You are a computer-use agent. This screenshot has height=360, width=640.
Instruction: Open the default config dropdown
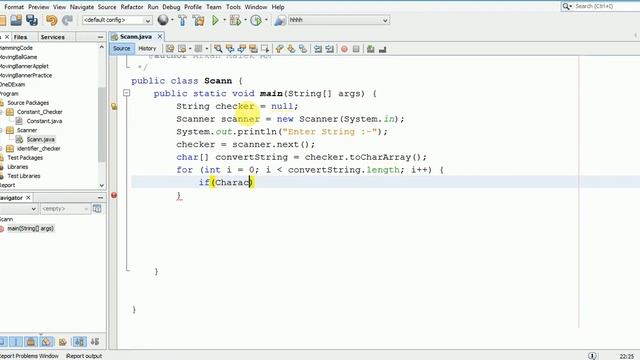148,20
